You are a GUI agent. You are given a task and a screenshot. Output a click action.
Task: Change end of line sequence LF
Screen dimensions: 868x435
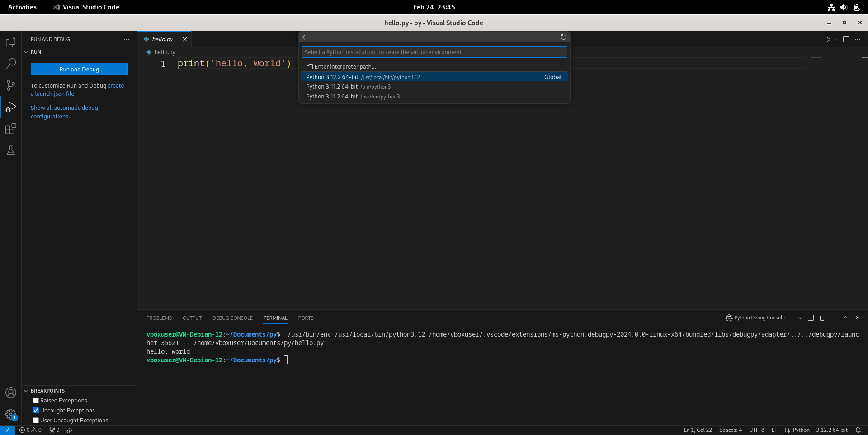tap(774, 430)
